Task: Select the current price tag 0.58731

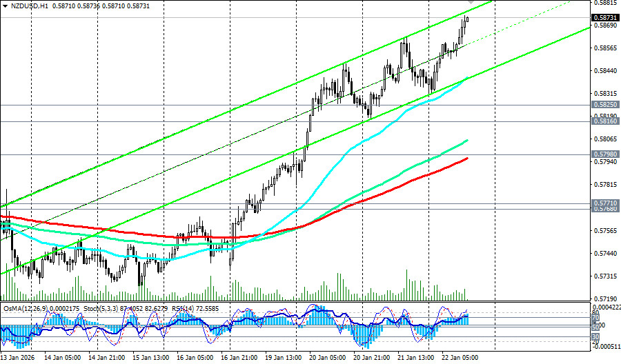Action: (x=604, y=17)
